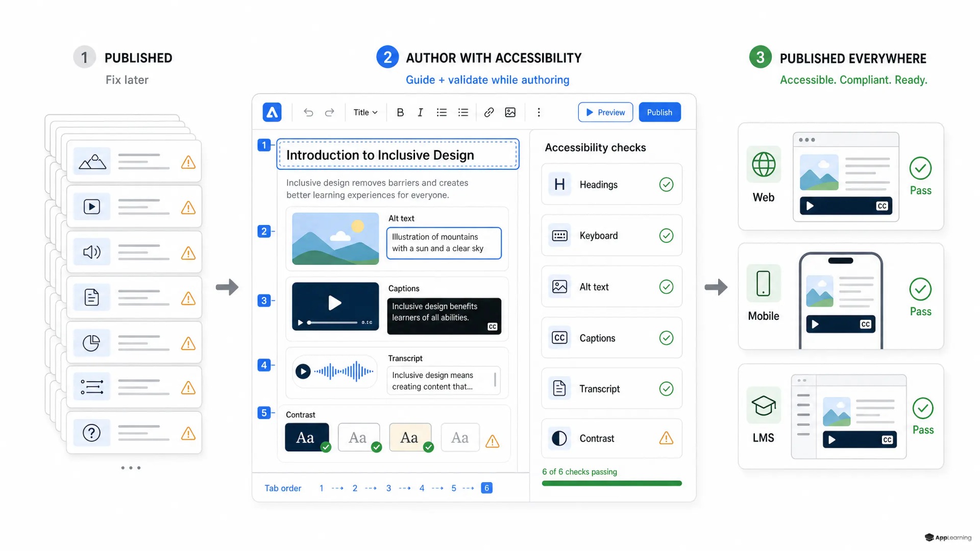This screenshot has width=980, height=551.
Task: Click tab order step 5
Action: tap(454, 488)
